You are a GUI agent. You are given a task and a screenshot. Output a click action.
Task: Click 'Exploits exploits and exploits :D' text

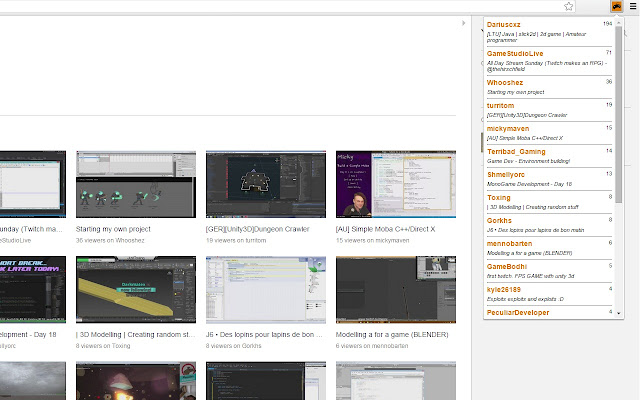[x=525, y=299]
